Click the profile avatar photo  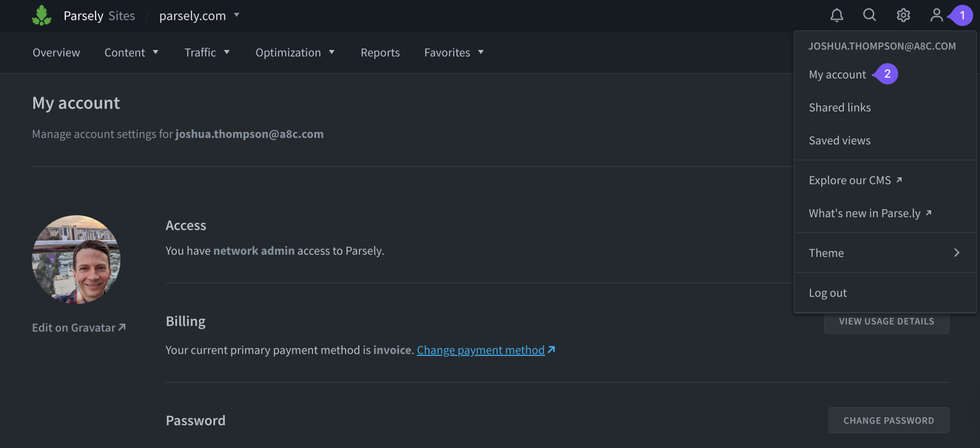click(x=76, y=259)
